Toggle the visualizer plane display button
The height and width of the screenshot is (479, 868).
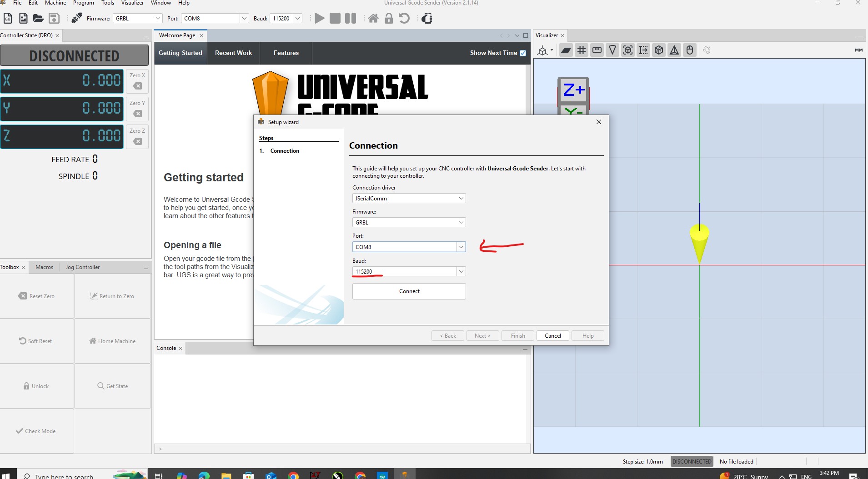566,50
